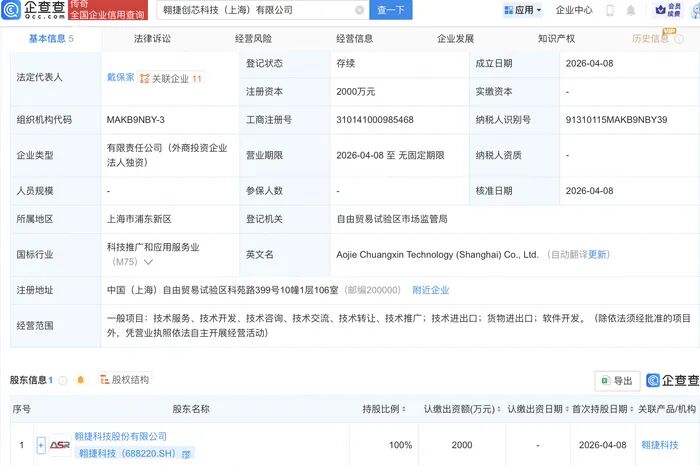The image size is (700, 466).
Task: Switch to the 法律诉讼 tab
Action: (153, 39)
